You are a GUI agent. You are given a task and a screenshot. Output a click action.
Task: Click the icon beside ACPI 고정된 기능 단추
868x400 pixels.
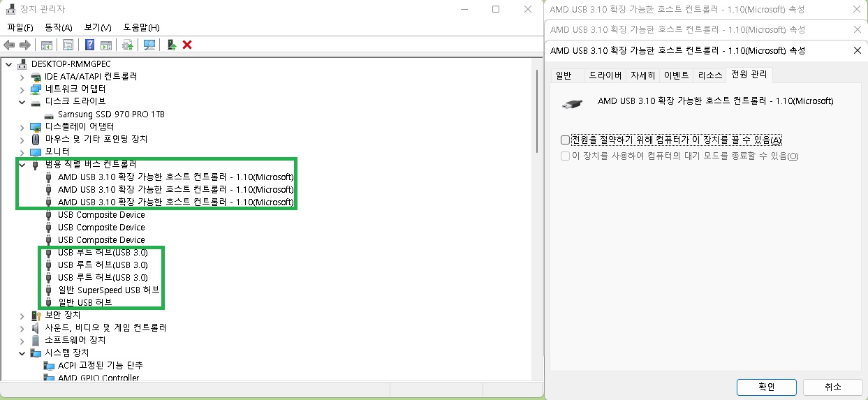pos(49,365)
